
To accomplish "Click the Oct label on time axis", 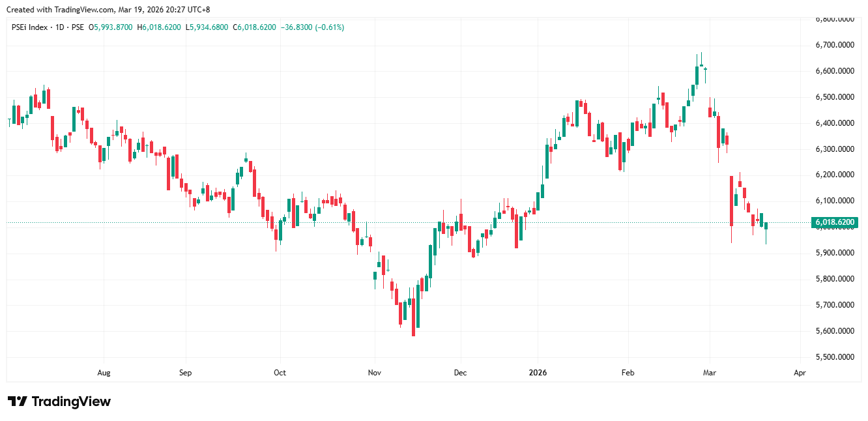I will tap(280, 373).
